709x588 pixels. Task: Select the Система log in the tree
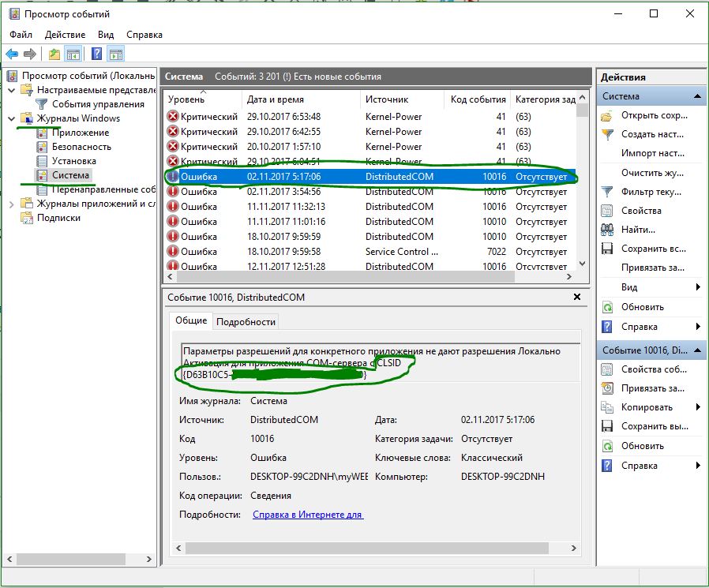coord(70,175)
